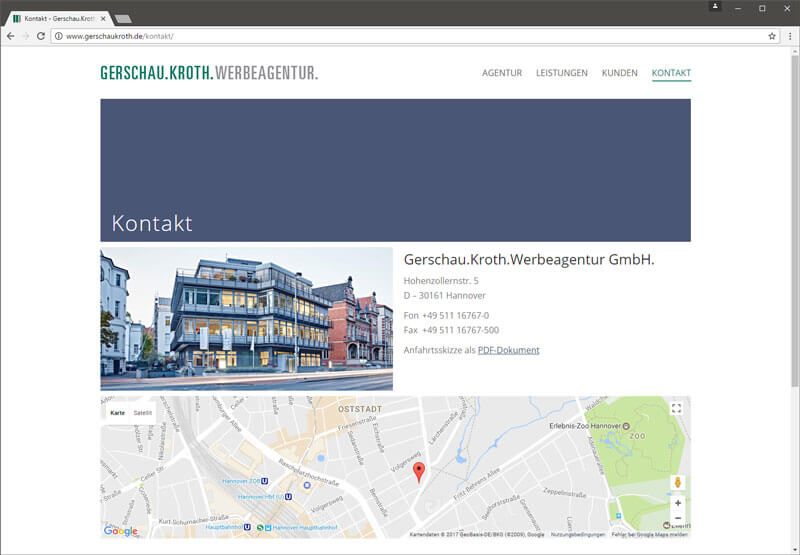Bookmark this page with the star icon

pos(772,36)
